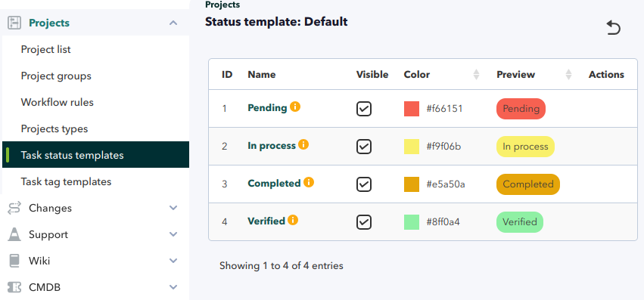The height and width of the screenshot is (300, 644).
Task: Click the Pending preview badge
Action: 521,109
